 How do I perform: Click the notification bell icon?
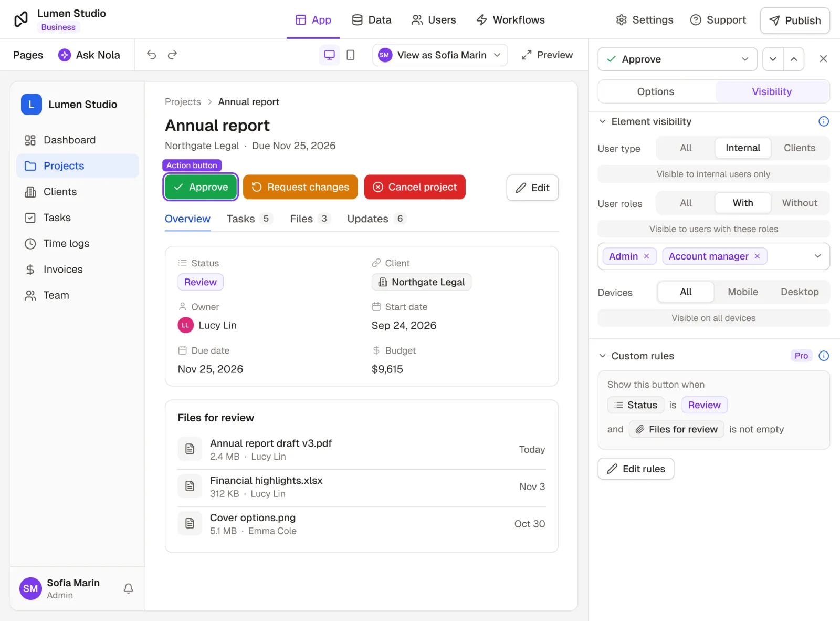coord(128,588)
